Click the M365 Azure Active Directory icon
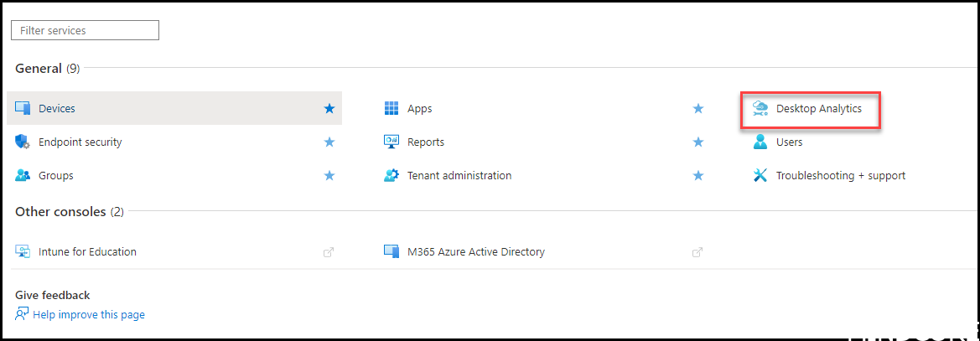 click(391, 251)
